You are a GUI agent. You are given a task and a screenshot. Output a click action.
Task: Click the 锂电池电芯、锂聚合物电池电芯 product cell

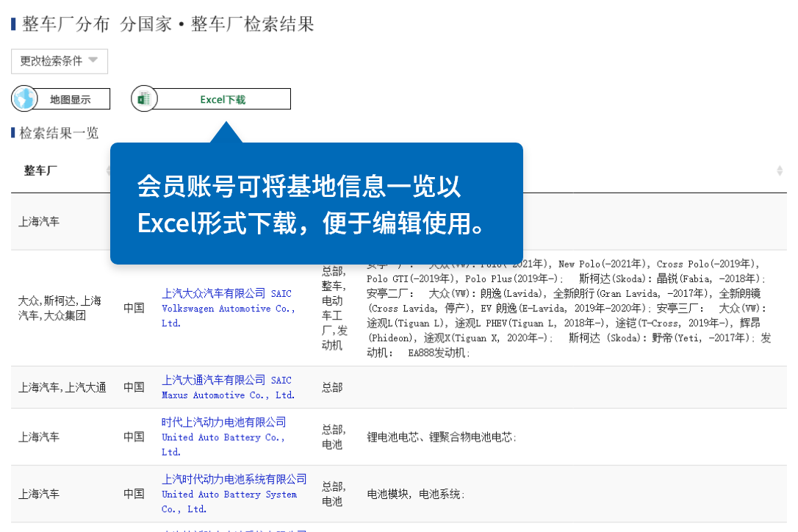(441, 437)
